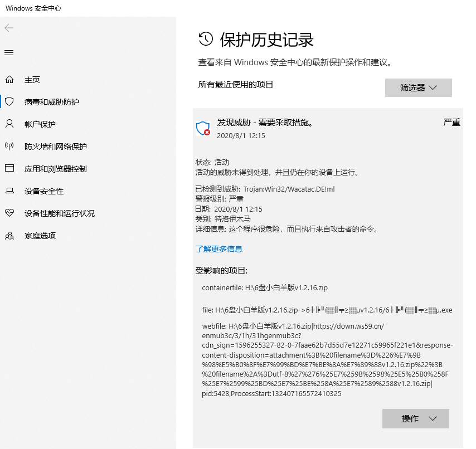Click the 保护历史记录 page title

point(266,40)
